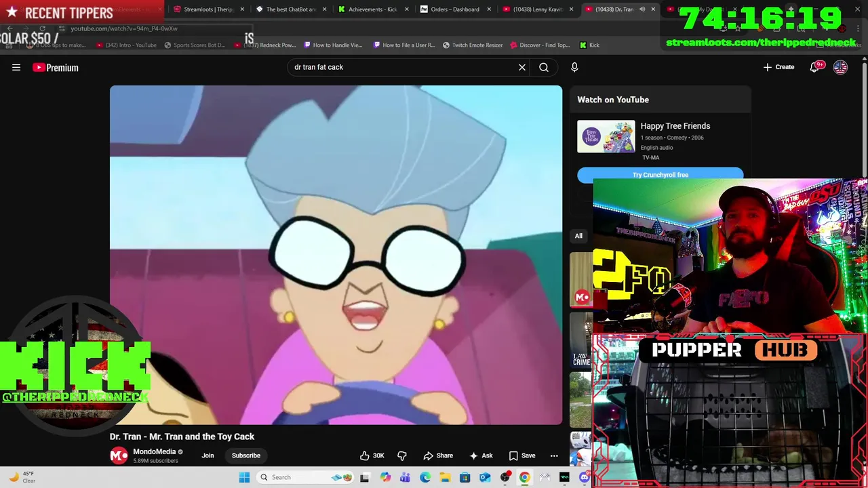Open the Happy Tree Friends thumbnail

(x=606, y=136)
